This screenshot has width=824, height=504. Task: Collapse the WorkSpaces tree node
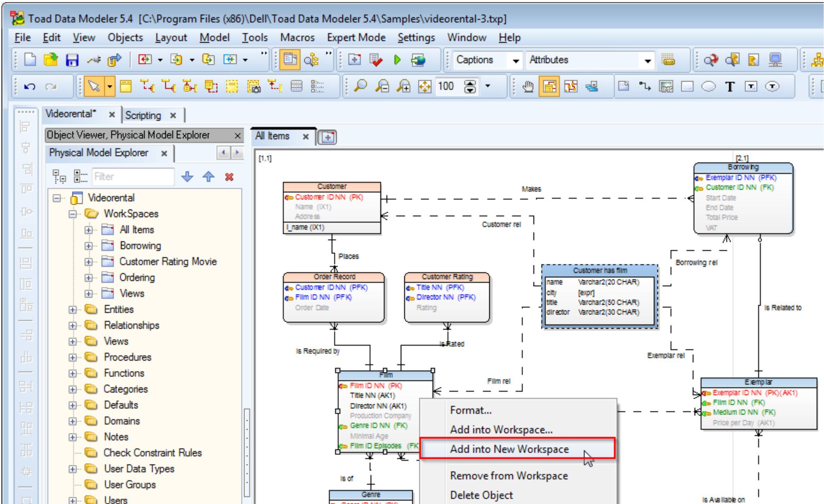tap(72, 214)
